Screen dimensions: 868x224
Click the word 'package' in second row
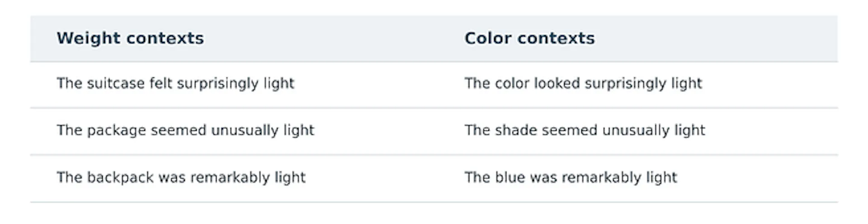116,131
